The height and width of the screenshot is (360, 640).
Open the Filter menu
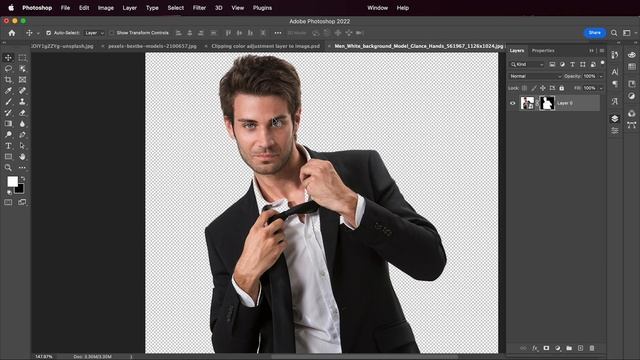(199, 8)
